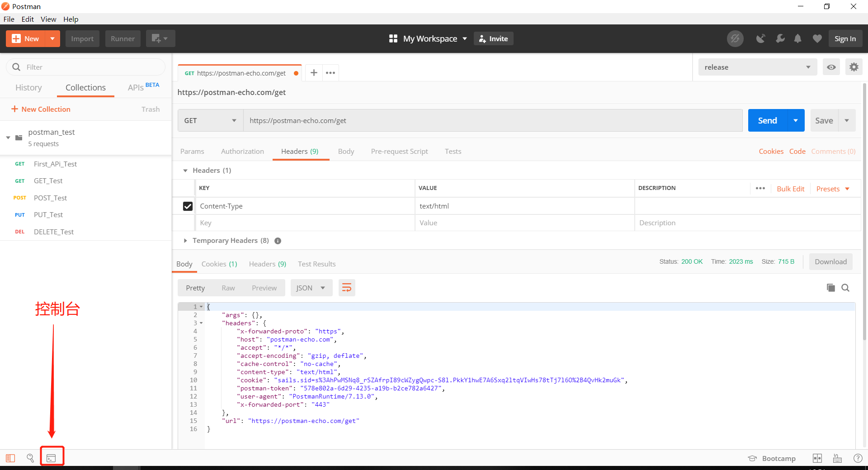Click the heart icon in header
The width and height of the screenshot is (868, 470).
pyautogui.click(x=817, y=38)
